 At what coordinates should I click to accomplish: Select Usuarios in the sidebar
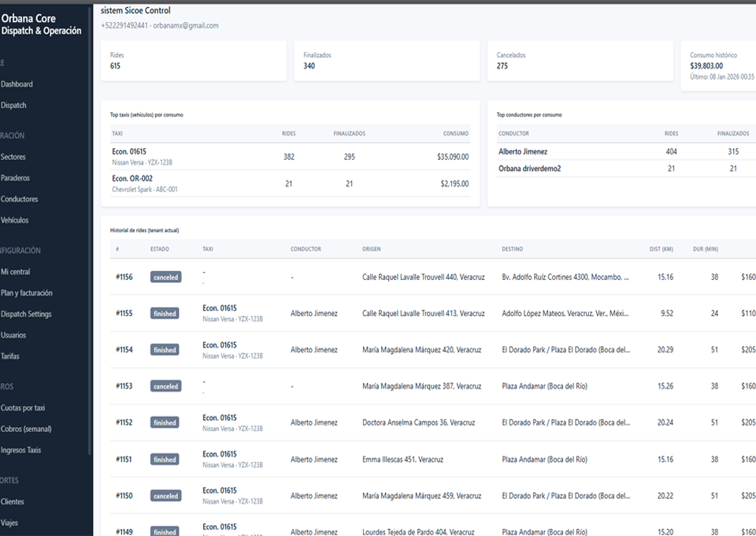point(13,336)
